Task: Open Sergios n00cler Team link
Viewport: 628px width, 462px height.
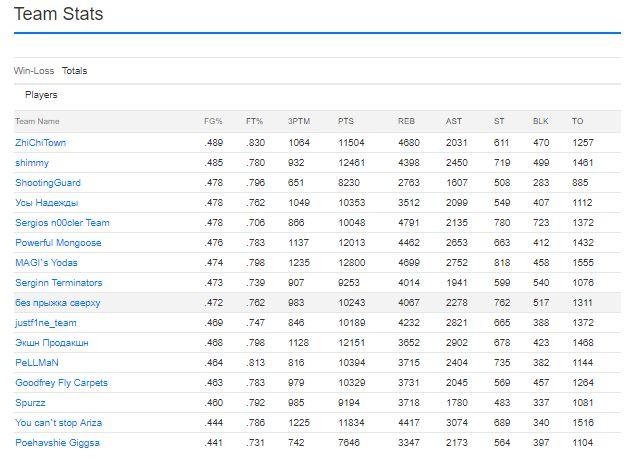Action: [x=62, y=223]
